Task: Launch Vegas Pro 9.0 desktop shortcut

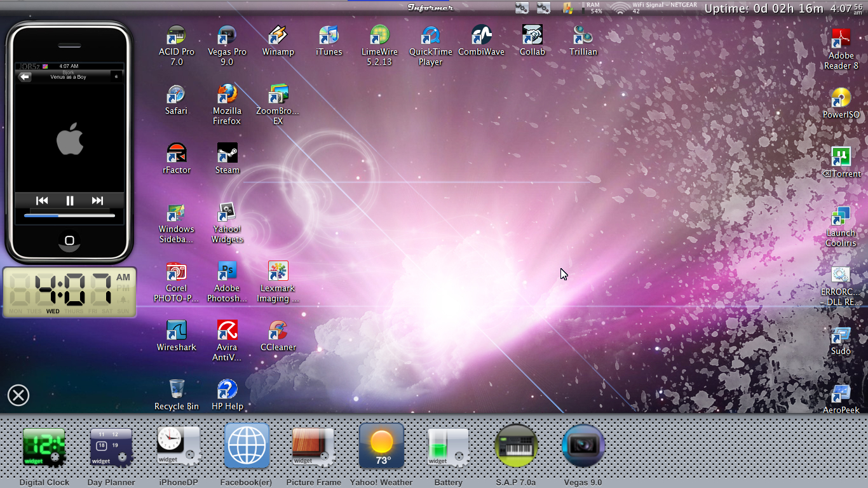Action: [227, 45]
